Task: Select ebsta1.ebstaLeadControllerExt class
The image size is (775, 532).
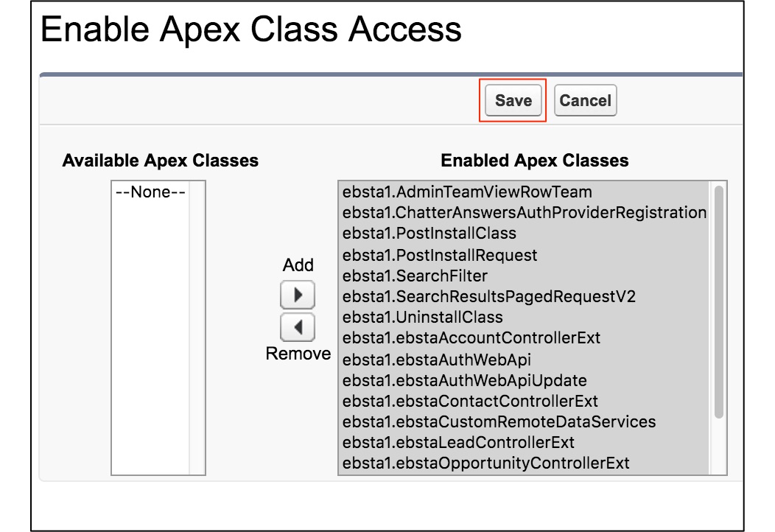Action: (458, 443)
